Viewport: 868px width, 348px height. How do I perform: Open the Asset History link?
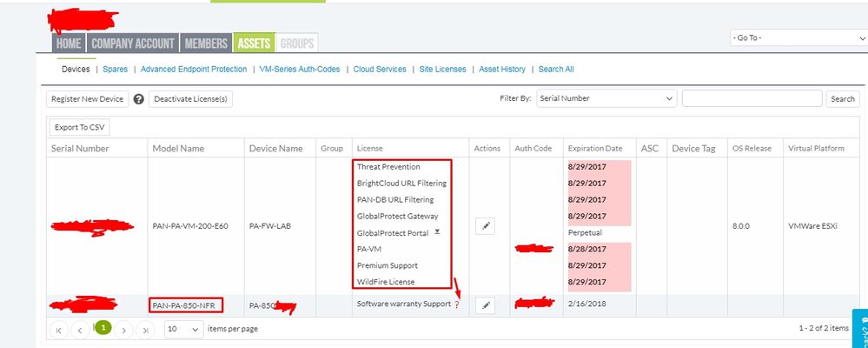502,70
